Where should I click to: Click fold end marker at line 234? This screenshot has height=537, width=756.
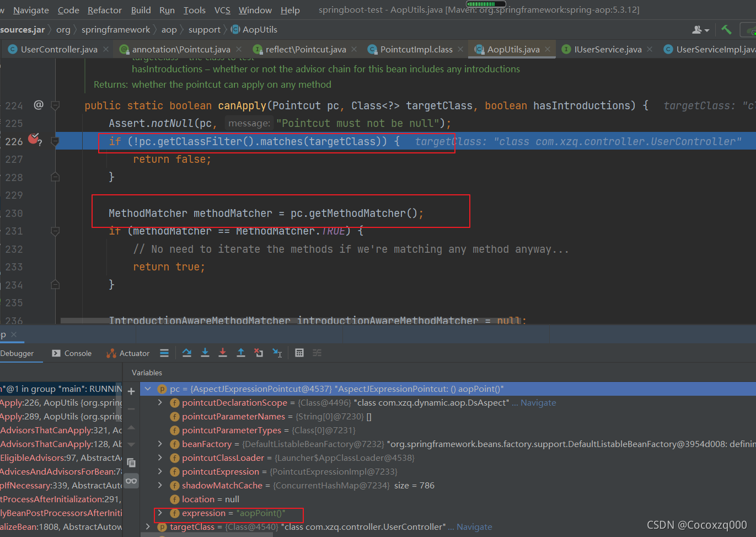tap(55, 285)
